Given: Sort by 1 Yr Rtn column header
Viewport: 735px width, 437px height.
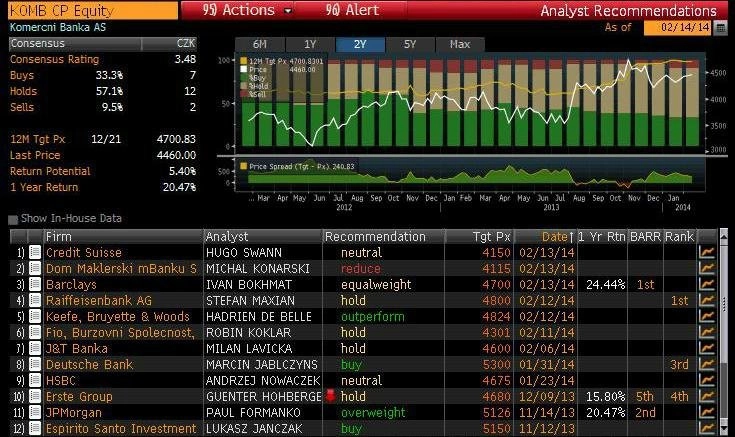Looking at the screenshot, I should pos(602,236).
